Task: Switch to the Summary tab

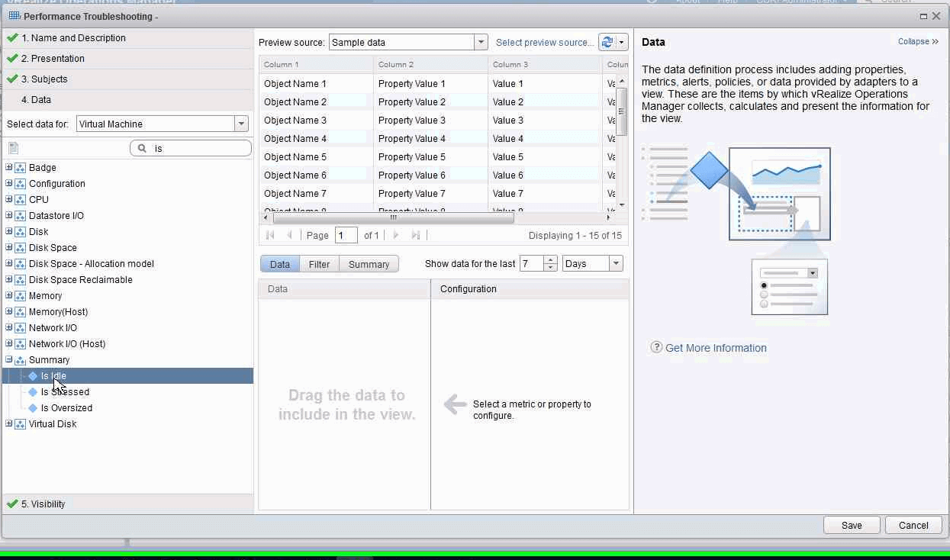Action: (369, 264)
